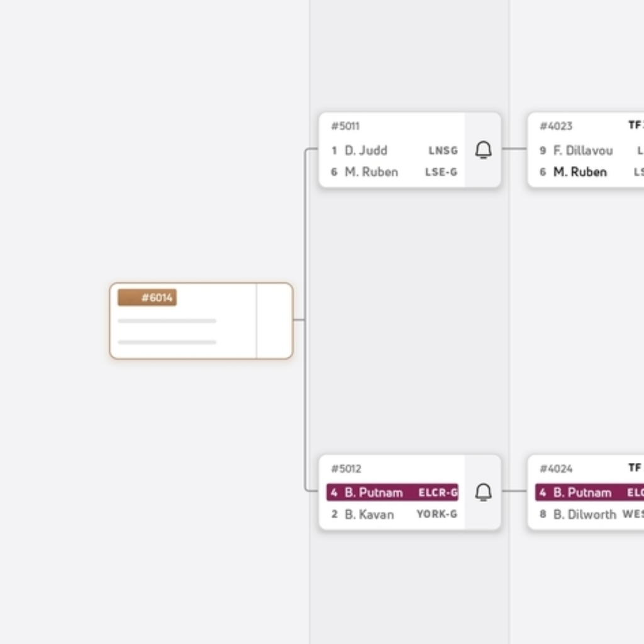
Task: Click the bell icon on match #5012
Action: (483, 492)
